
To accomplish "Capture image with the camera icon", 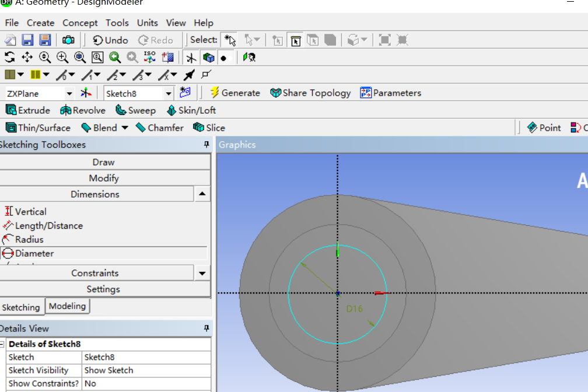I will tap(68, 40).
